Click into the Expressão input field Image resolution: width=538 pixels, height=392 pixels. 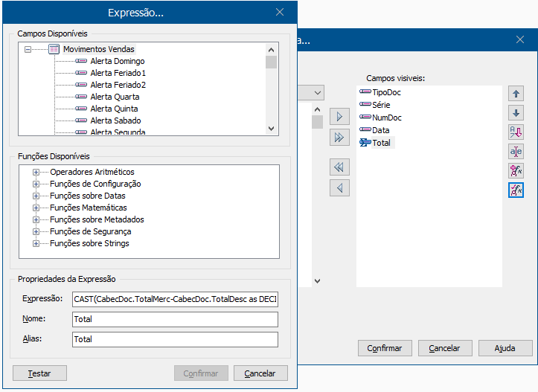pos(175,299)
